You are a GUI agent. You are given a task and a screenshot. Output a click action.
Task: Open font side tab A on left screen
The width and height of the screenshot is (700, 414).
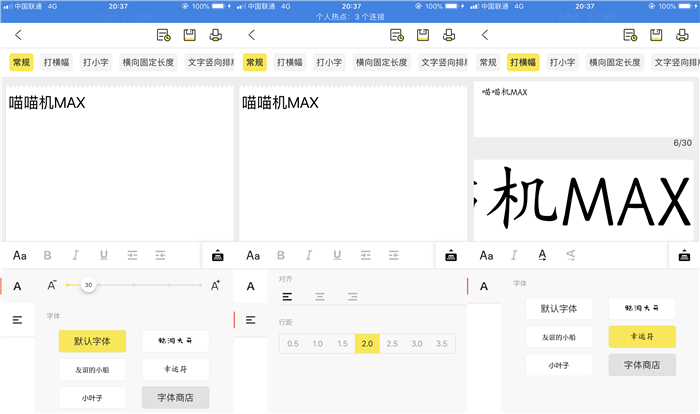17,286
